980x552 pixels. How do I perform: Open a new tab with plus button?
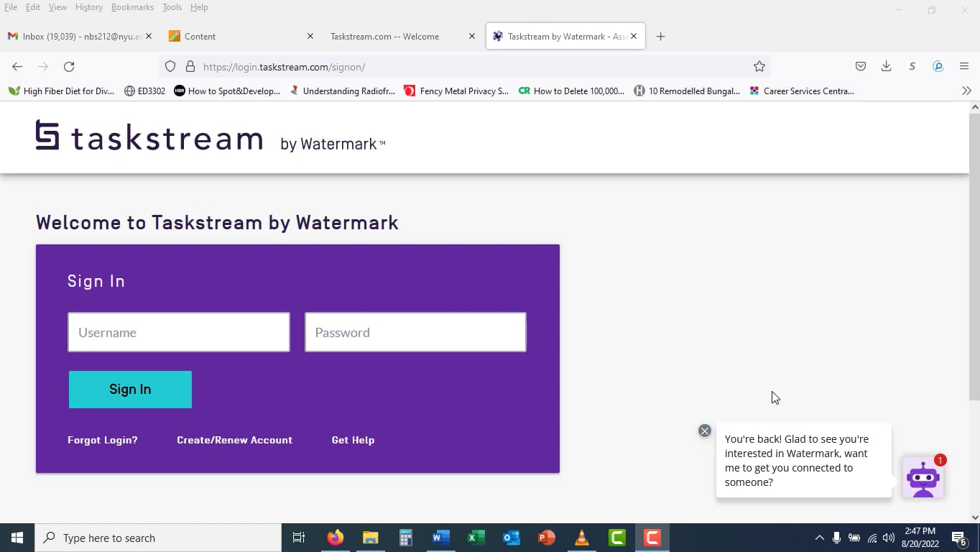(661, 37)
